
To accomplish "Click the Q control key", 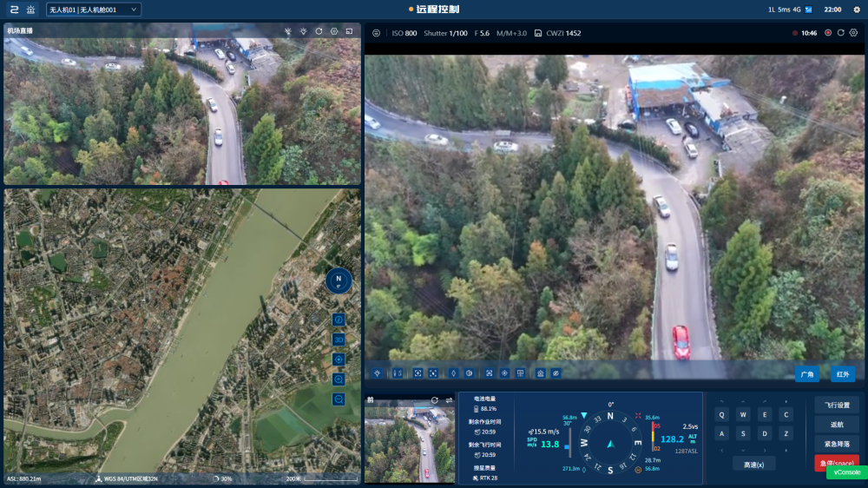I will pyautogui.click(x=722, y=415).
